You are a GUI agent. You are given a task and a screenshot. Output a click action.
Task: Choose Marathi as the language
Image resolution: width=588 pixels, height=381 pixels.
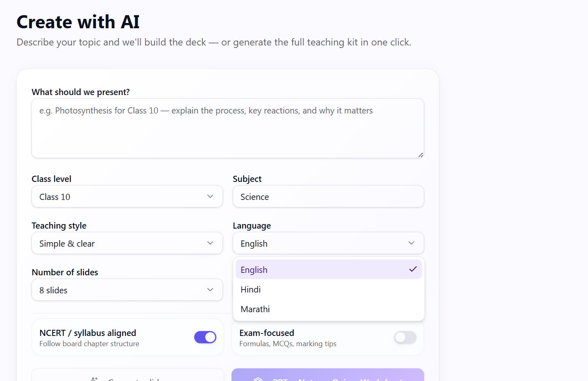(x=255, y=309)
